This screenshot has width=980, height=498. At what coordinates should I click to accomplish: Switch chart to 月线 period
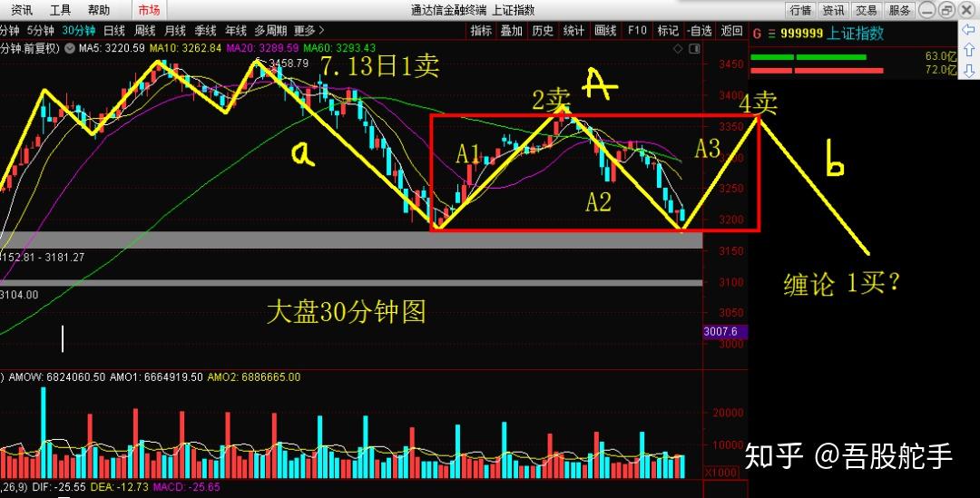click(x=175, y=31)
